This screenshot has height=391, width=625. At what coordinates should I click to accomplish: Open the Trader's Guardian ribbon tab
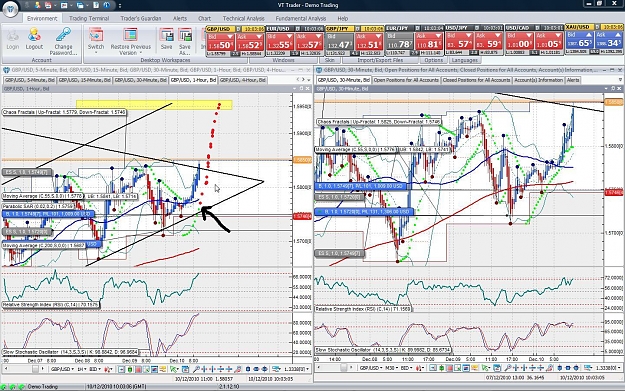point(141,18)
